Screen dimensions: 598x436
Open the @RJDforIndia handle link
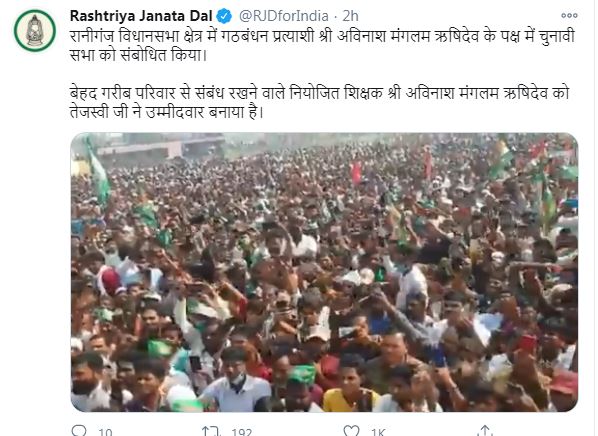point(284,16)
